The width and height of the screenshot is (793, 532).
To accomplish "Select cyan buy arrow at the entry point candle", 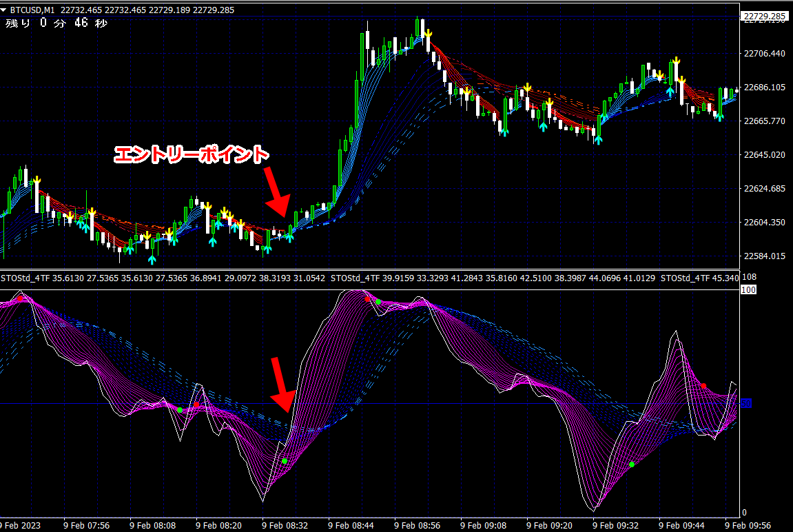I will point(289,237).
